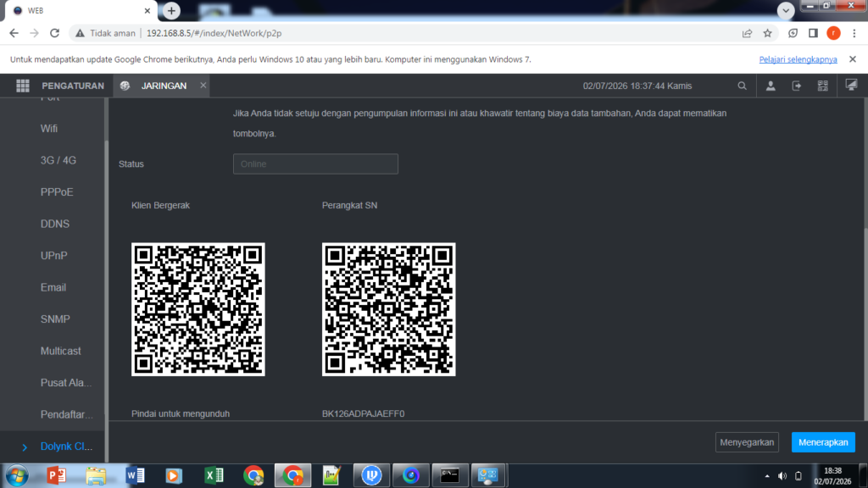Image resolution: width=868 pixels, height=488 pixels.
Task: Bookmark this page with star icon
Action: point(767,33)
